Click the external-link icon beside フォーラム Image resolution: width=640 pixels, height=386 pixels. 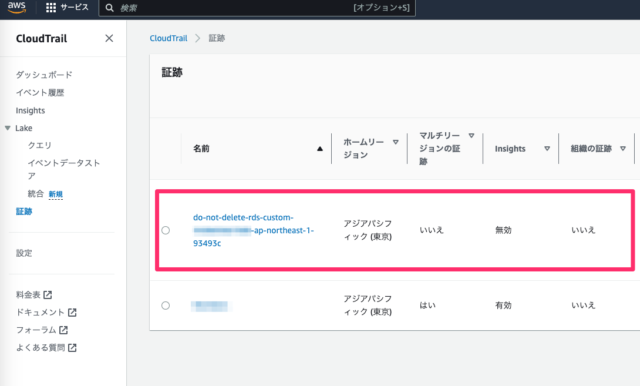pyautogui.click(x=63, y=330)
